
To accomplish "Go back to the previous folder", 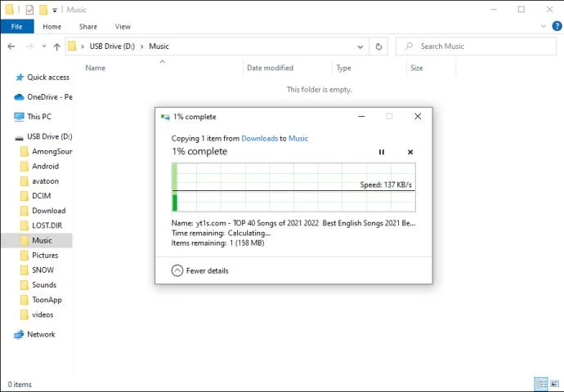I will tap(11, 47).
